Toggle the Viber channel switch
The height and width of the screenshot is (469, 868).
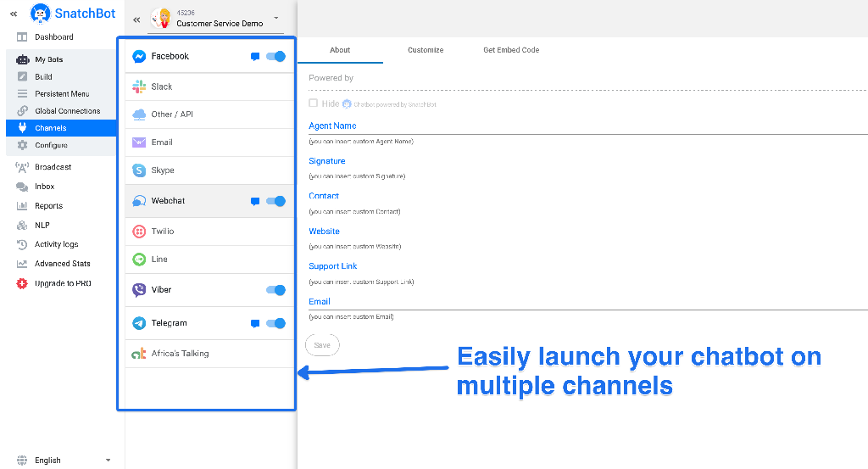click(275, 290)
